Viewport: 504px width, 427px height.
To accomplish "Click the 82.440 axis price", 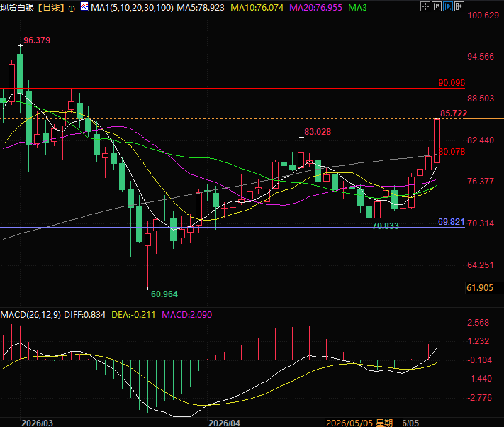I will click(x=481, y=140).
